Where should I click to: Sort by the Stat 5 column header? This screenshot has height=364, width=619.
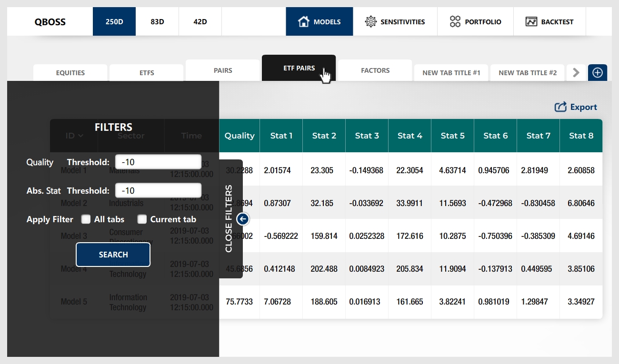[x=452, y=136]
